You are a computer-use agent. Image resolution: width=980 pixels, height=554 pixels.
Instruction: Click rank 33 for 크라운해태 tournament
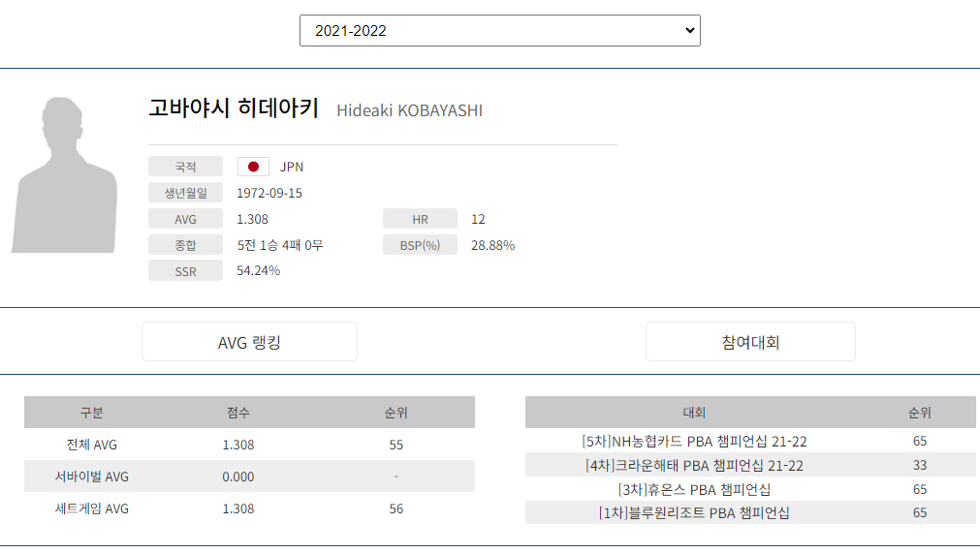(919, 465)
